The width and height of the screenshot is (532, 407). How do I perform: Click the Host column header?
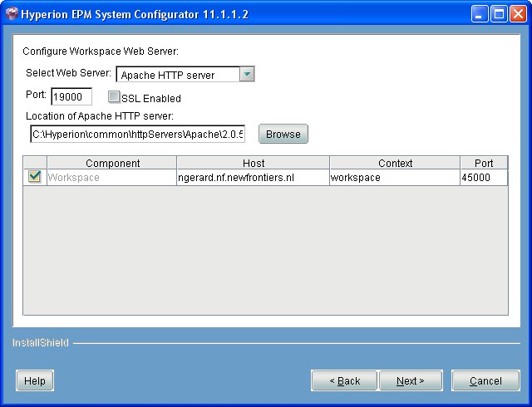click(x=253, y=163)
